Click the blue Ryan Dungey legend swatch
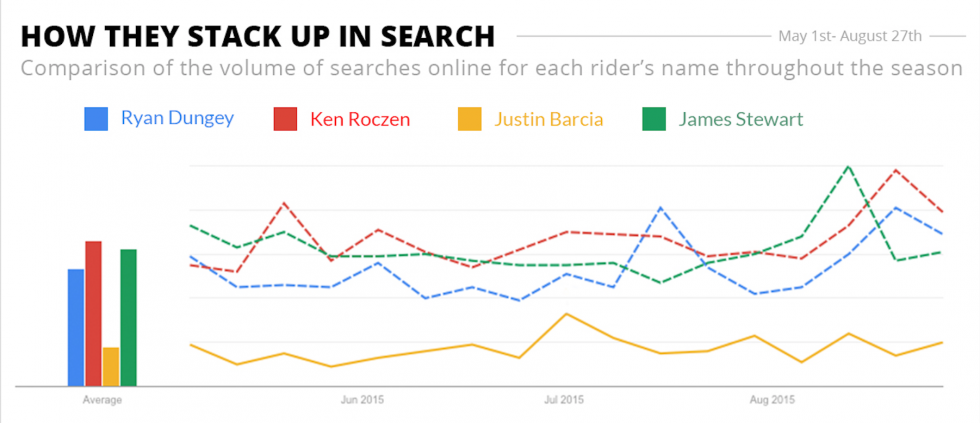The width and height of the screenshot is (980, 423). click(x=97, y=119)
